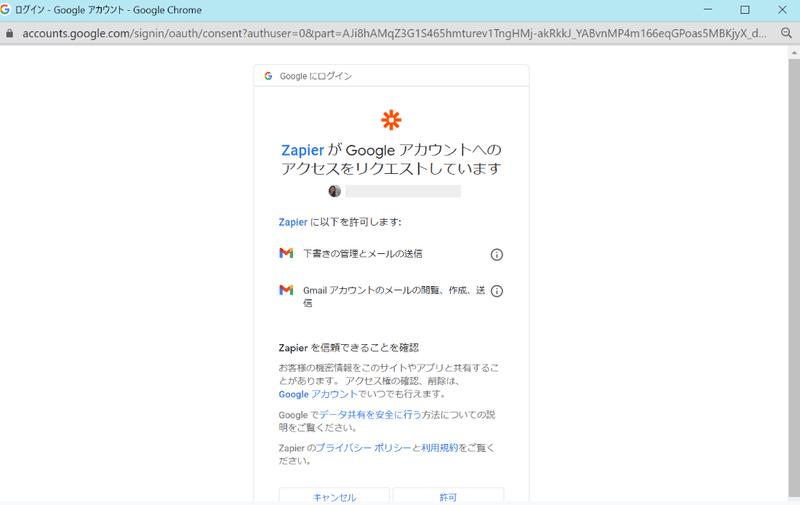Viewport: 800px width, 505px height.
Task: Click the info icon for Gmail アカウントのメールの閲覧
Action: tap(496, 291)
